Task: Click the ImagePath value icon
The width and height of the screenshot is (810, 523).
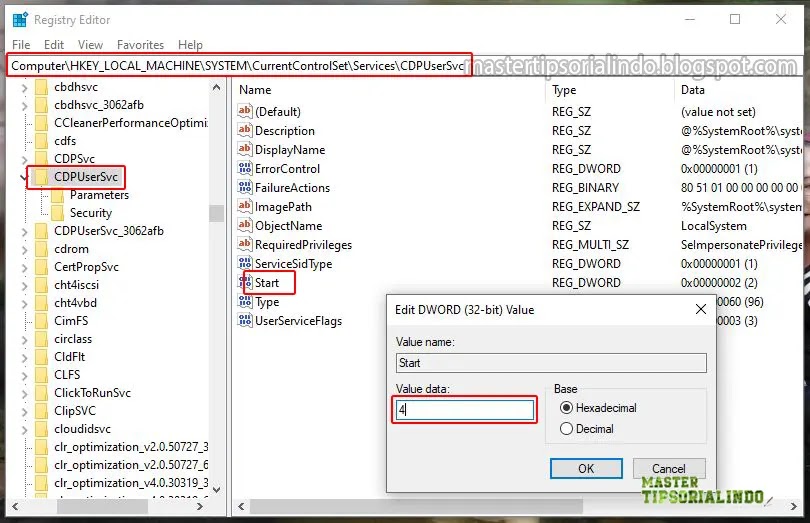Action: 244,207
